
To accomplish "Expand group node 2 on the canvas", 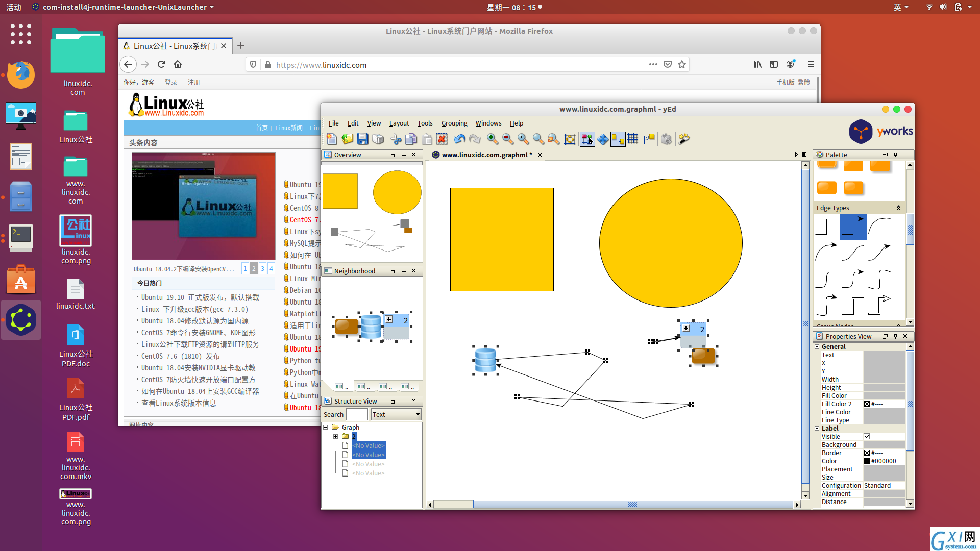I will [686, 329].
